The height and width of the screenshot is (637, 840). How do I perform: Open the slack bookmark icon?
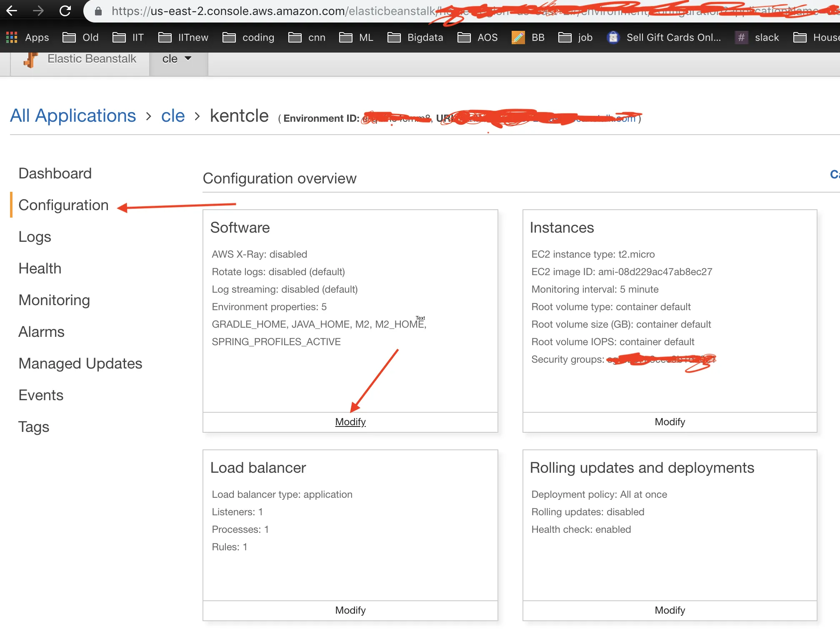(x=741, y=38)
